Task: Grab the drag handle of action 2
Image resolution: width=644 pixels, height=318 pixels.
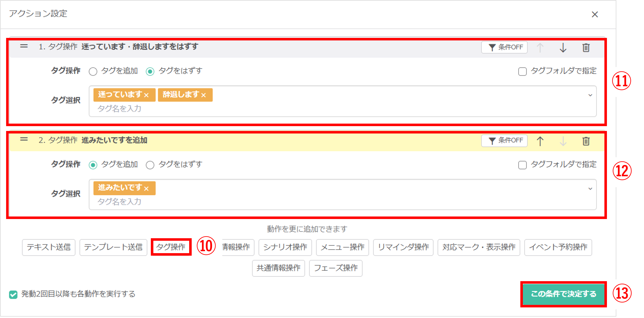Action: (x=24, y=139)
